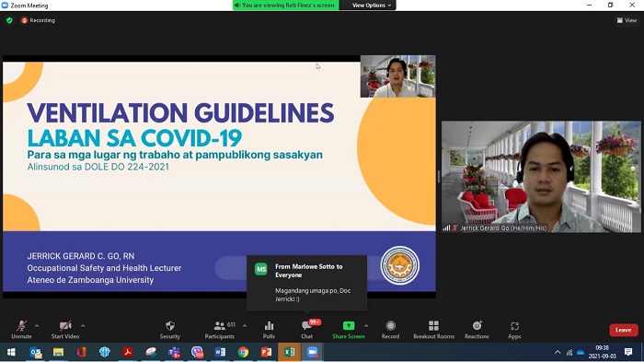Click the university seal logo on slide
Viewport: 644px width, 362px height.
pos(400,265)
